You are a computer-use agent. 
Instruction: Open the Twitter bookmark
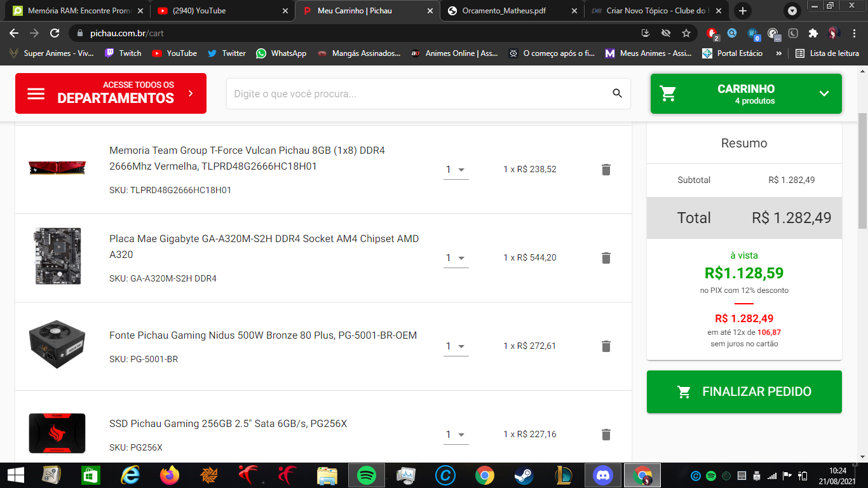[x=226, y=53]
